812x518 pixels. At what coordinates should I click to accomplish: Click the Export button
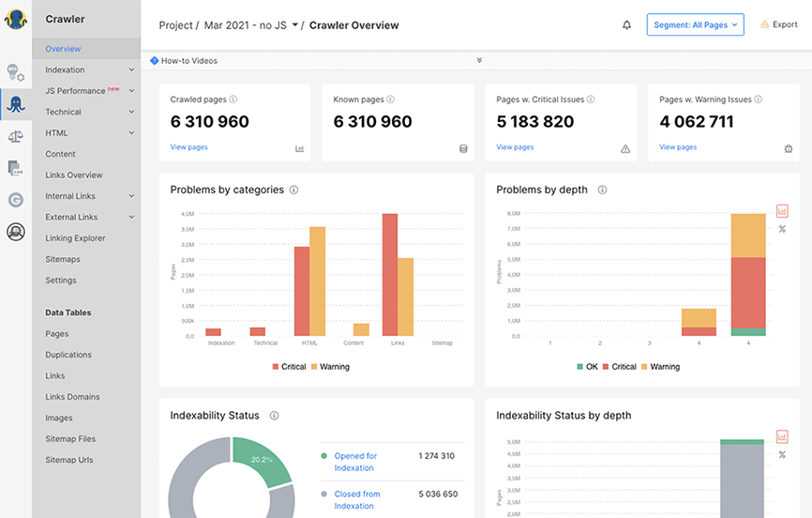tap(778, 25)
